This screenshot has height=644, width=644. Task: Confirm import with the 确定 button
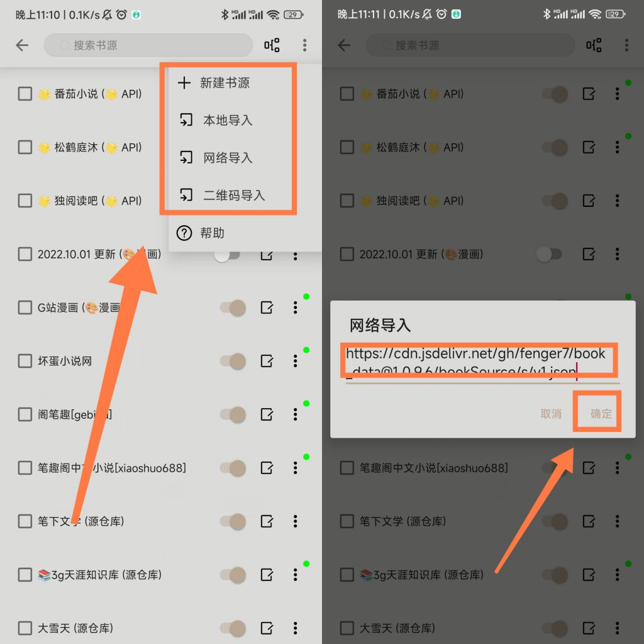pos(601,413)
